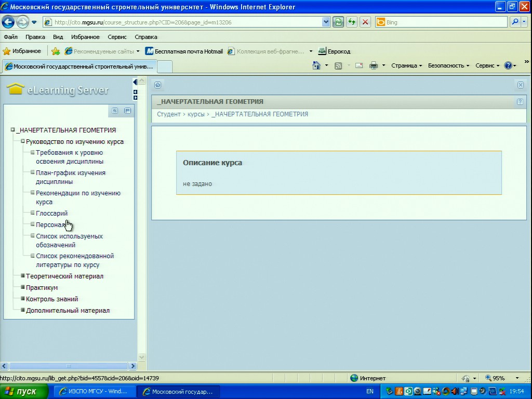Open the Вид menu
Image resolution: width=532 pixels, height=399 pixels.
click(58, 37)
